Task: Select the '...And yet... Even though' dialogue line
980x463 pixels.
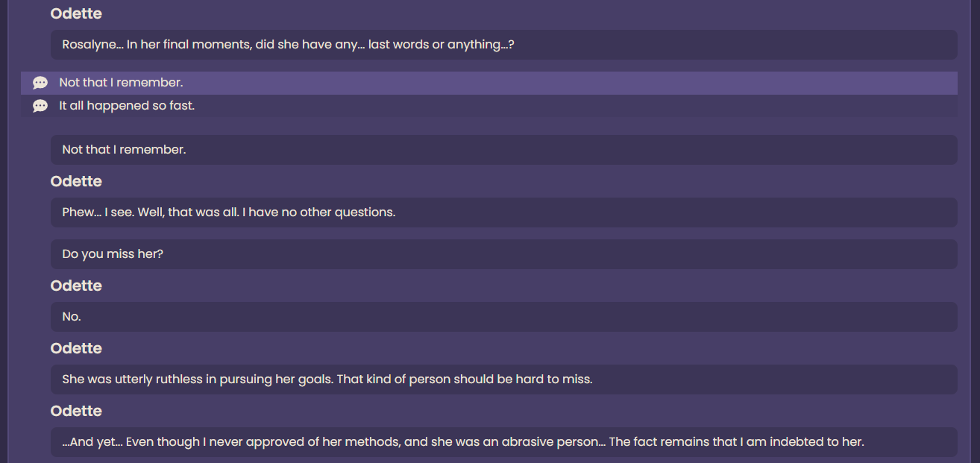Action: click(504, 442)
